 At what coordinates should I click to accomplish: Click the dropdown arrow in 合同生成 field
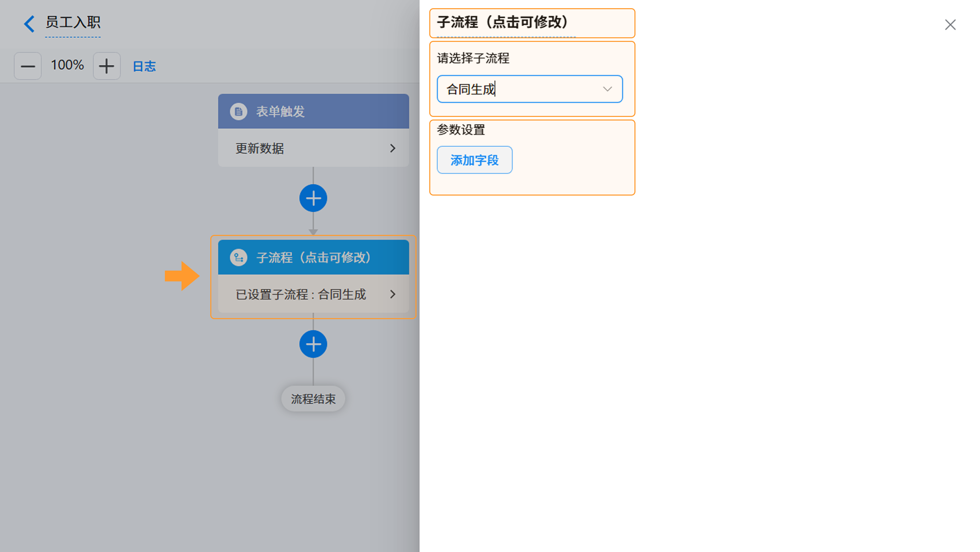click(x=607, y=89)
